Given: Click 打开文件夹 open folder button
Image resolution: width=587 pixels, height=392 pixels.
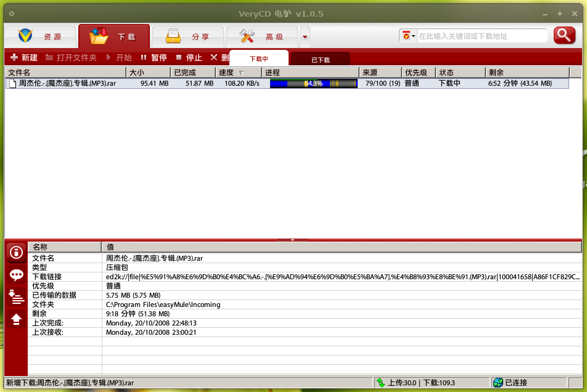Looking at the screenshot, I should [71, 57].
